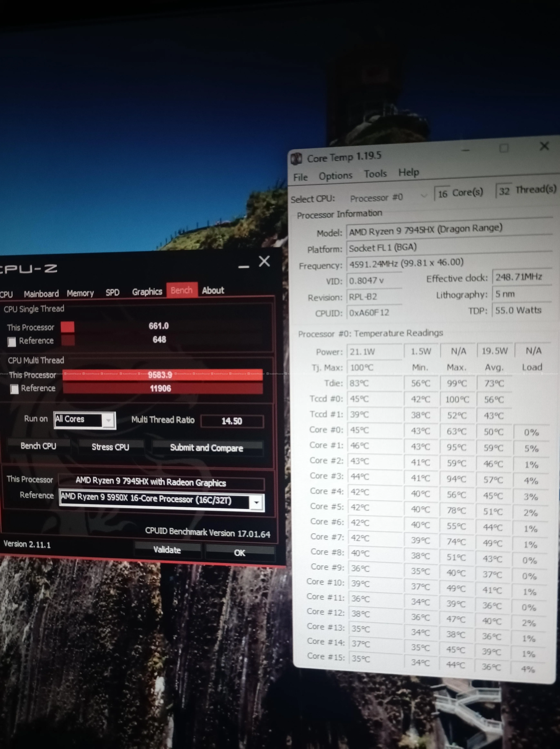560x749 pixels.
Task: Click the Version 2.11.1 label in CPU-Z
Action: [27, 544]
